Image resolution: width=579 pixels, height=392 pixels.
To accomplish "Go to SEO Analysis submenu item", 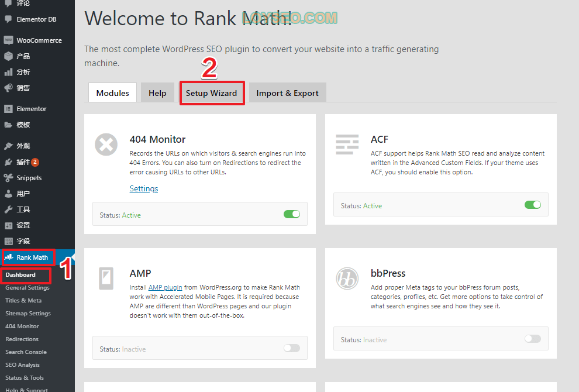I will 23,365.
